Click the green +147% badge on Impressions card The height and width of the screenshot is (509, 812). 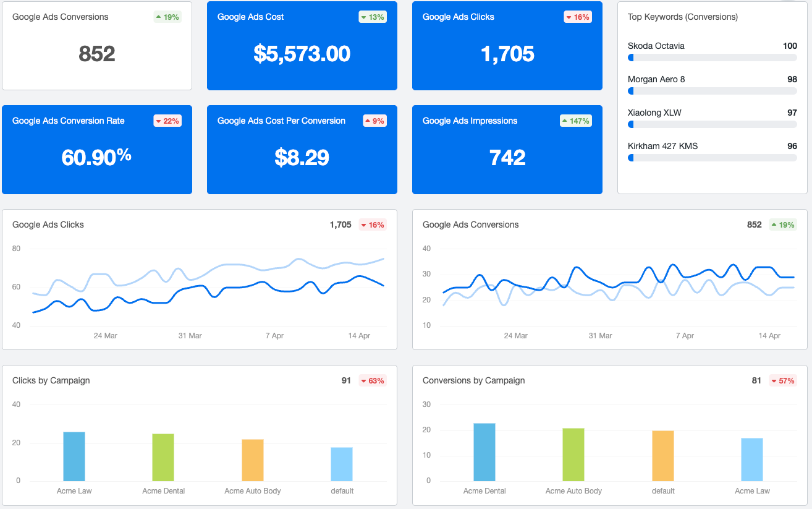pos(575,121)
